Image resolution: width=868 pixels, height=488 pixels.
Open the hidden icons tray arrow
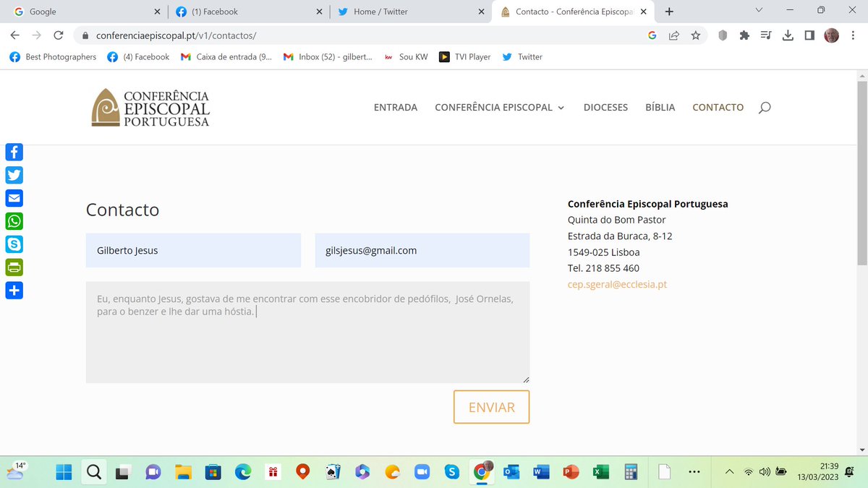pyautogui.click(x=729, y=472)
